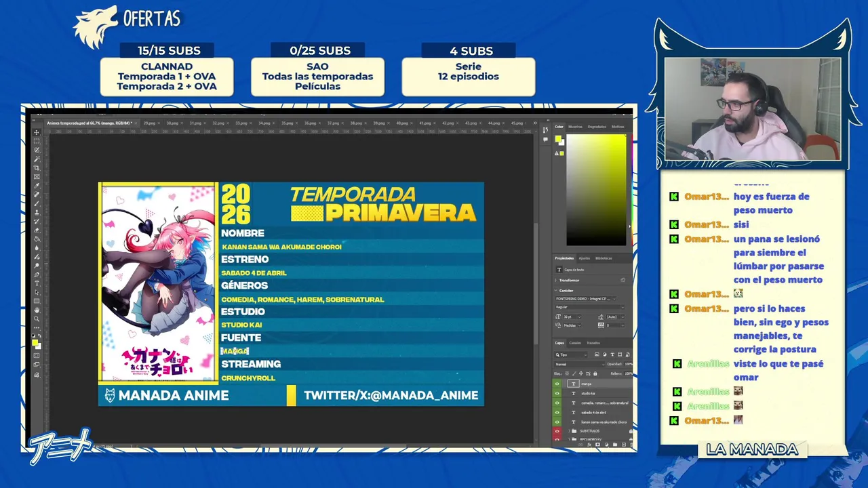Select the Lasso tool
868x488 pixels.
pyautogui.click(x=37, y=150)
